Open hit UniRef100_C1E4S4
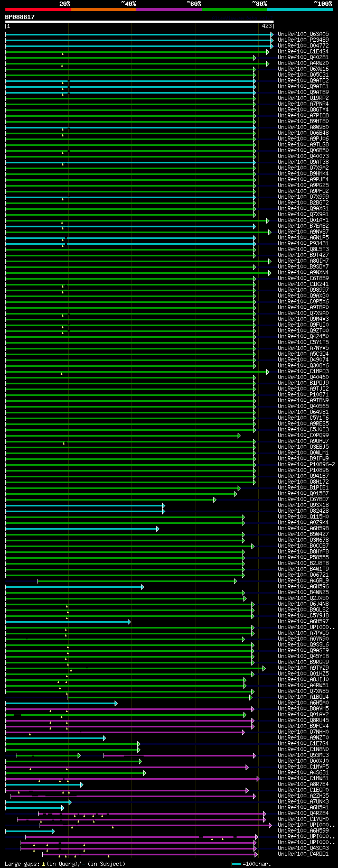Viewport: 338px width, 868px height. coord(303,52)
